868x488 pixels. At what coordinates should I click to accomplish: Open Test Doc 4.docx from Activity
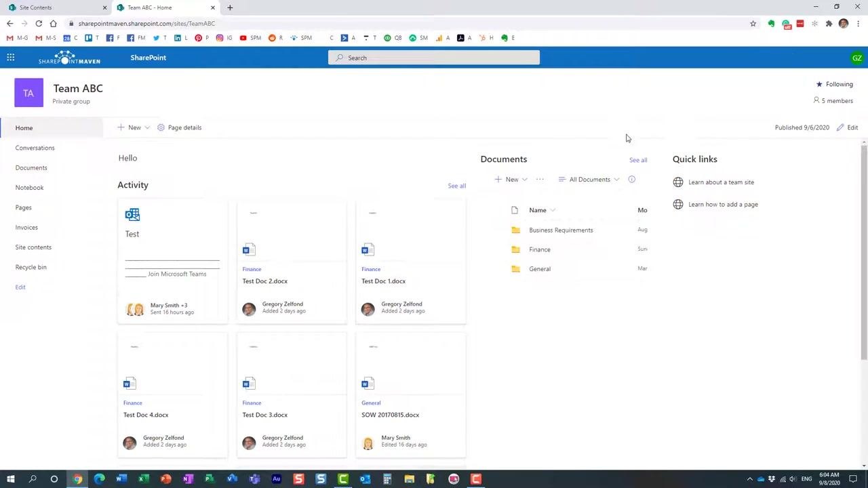coord(172,395)
